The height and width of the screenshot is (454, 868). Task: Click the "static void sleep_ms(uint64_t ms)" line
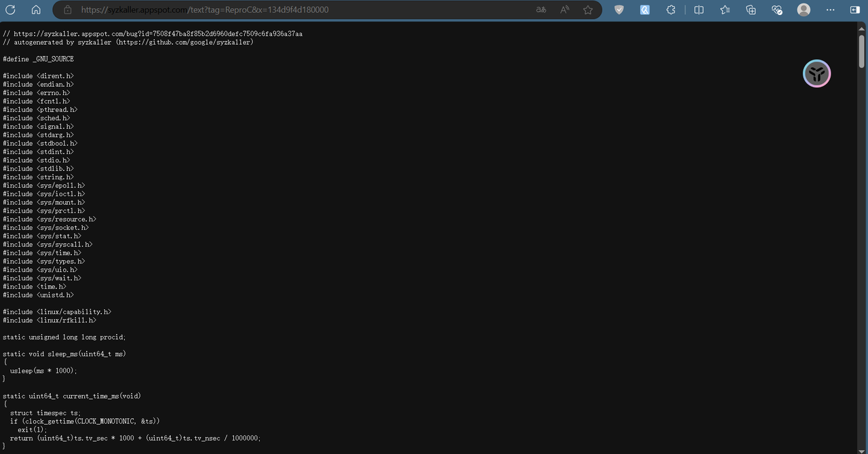(x=64, y=354)
